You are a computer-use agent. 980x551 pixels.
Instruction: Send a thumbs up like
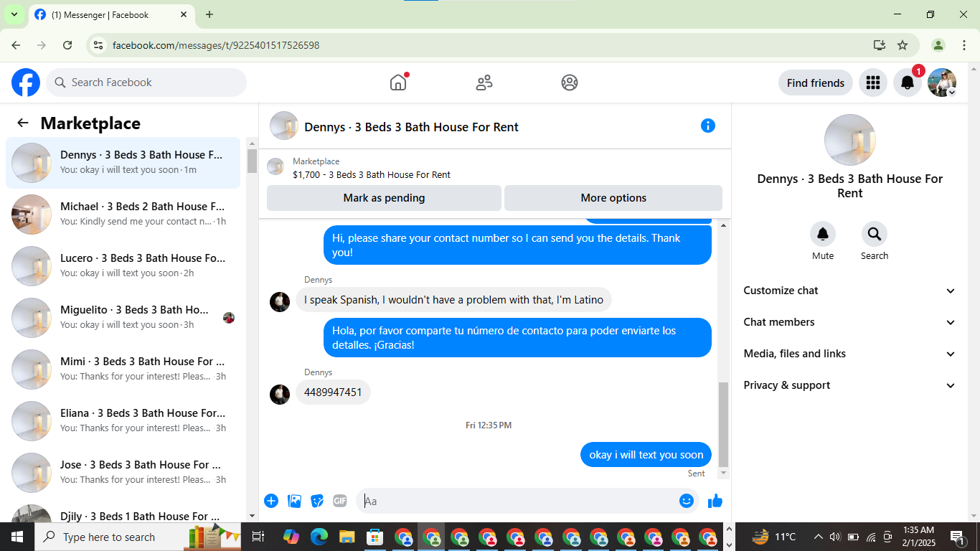point(715,501)
